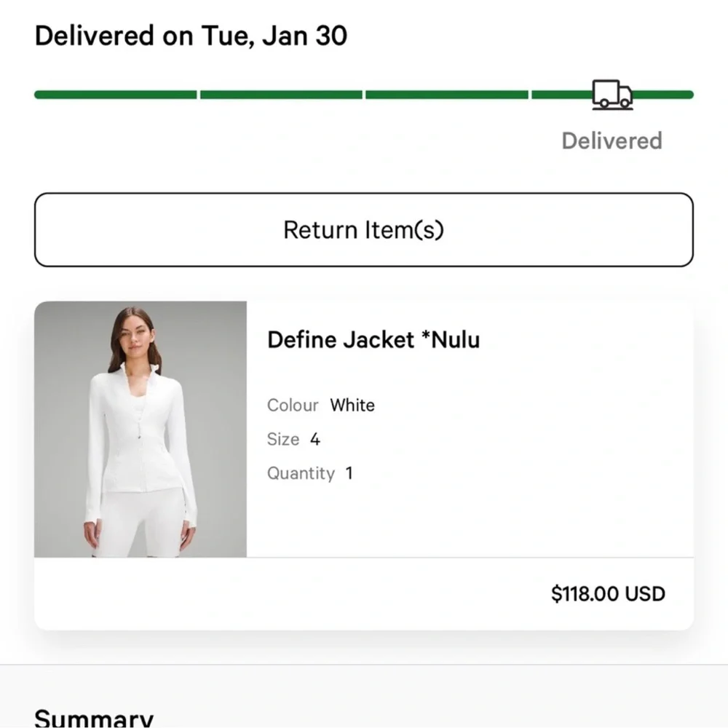
Task: Click the Delivered status label
Action: (612, 141)
